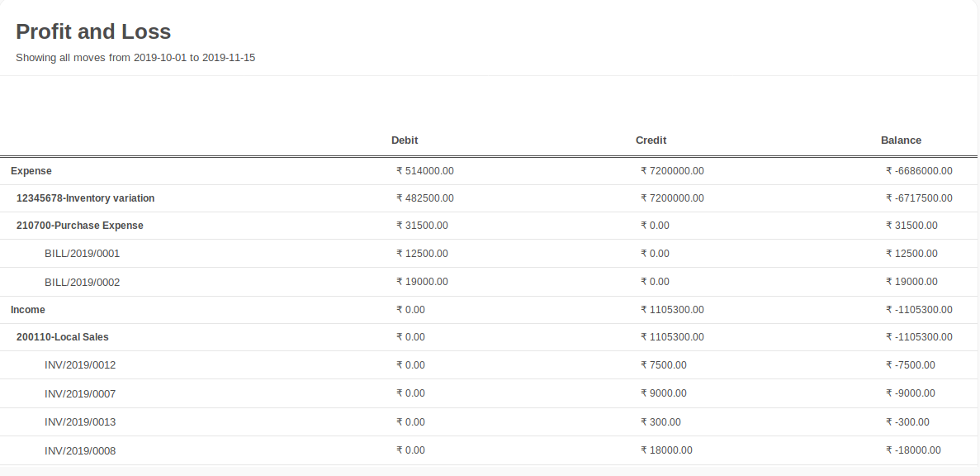Click the date range subtitle text

coord(135,58)
